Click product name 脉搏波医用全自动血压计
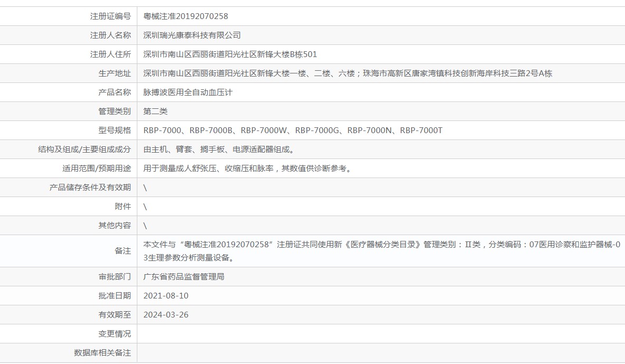Viewport: 625px width, 364px height. pyautogui.click(x=188, y=92)
